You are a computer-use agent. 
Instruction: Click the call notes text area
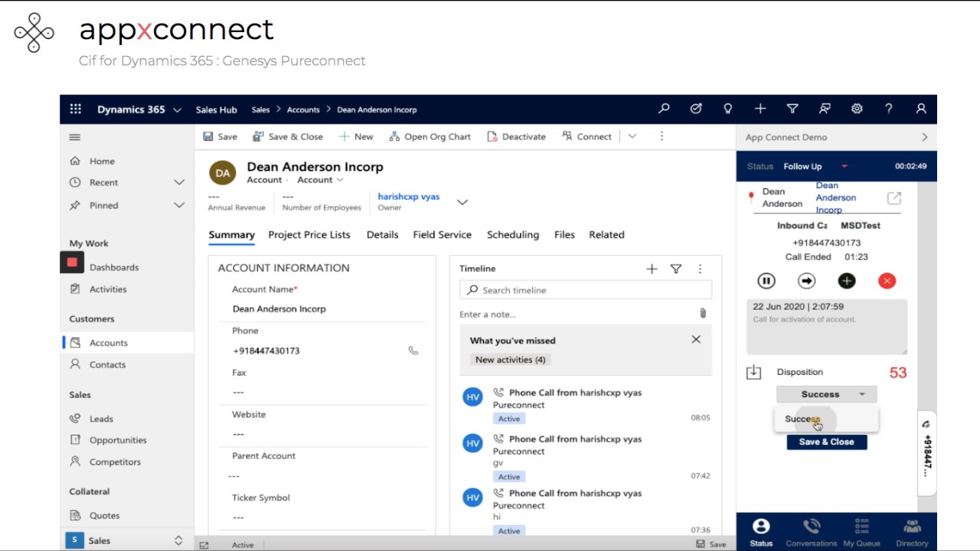827,327
